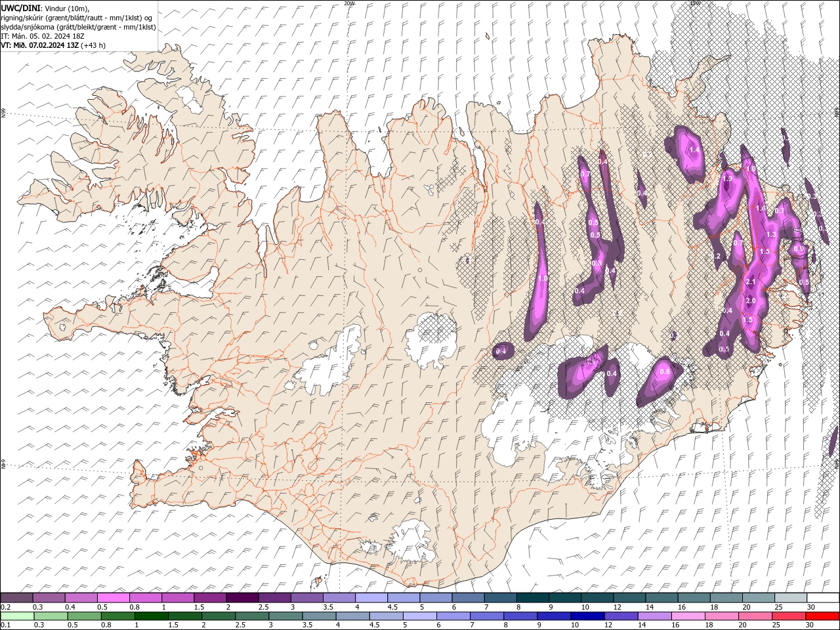Click the '(+43 h)' forecast offset text
This screenshot has width=840, height=630.
(94, 45)
